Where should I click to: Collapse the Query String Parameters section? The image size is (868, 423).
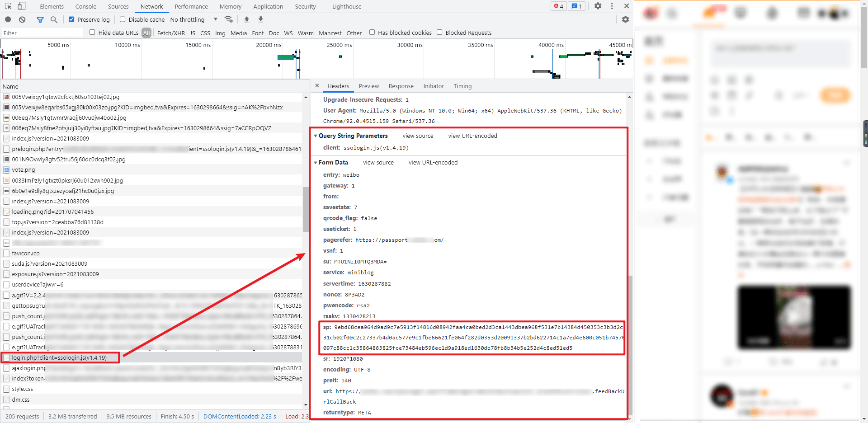(x=316, y=136)
